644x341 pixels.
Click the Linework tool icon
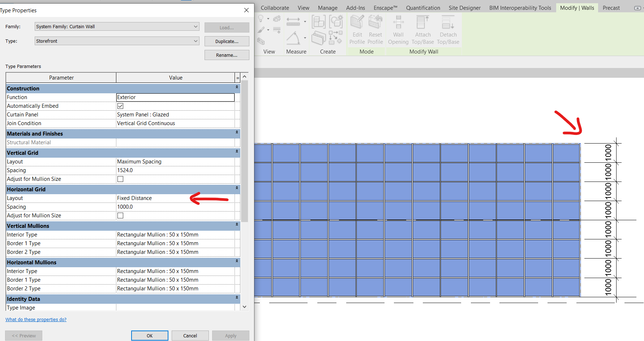tap(277, 30)
